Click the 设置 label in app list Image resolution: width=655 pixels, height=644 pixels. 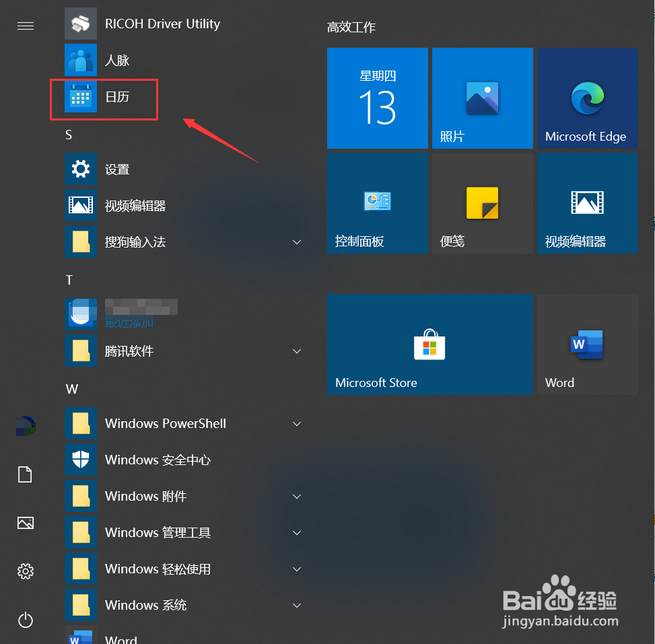click(117, 169)
